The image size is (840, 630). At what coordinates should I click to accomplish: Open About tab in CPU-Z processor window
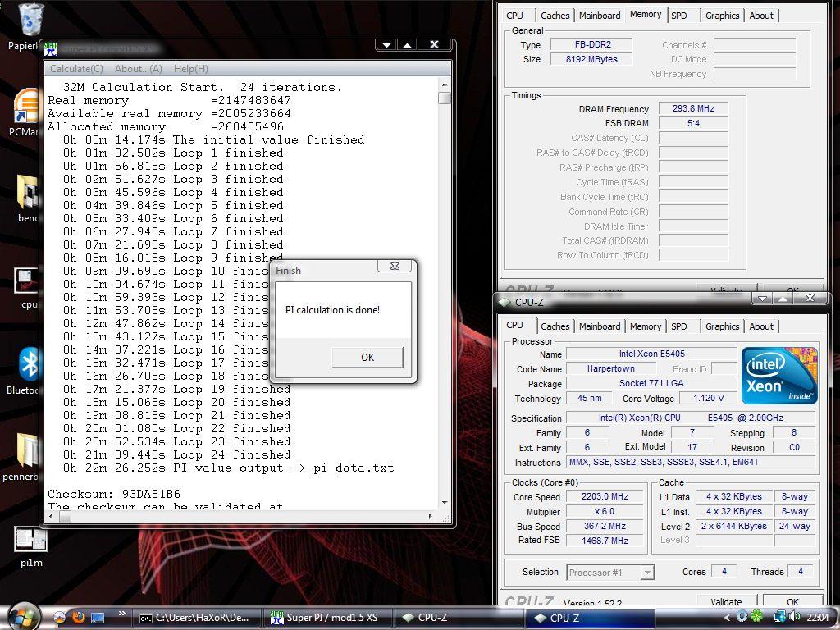point(761,326)
